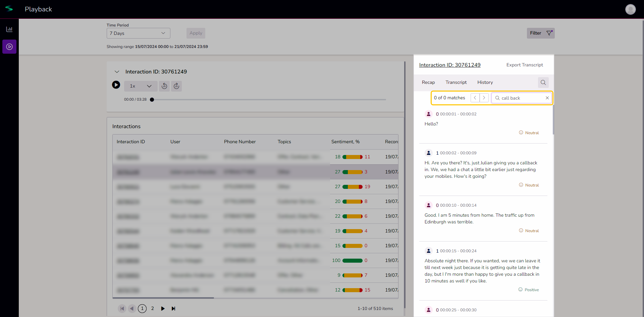Viewport: 644px width, 317px height.
Task: Open the Filter button
Action: point(541,33)
